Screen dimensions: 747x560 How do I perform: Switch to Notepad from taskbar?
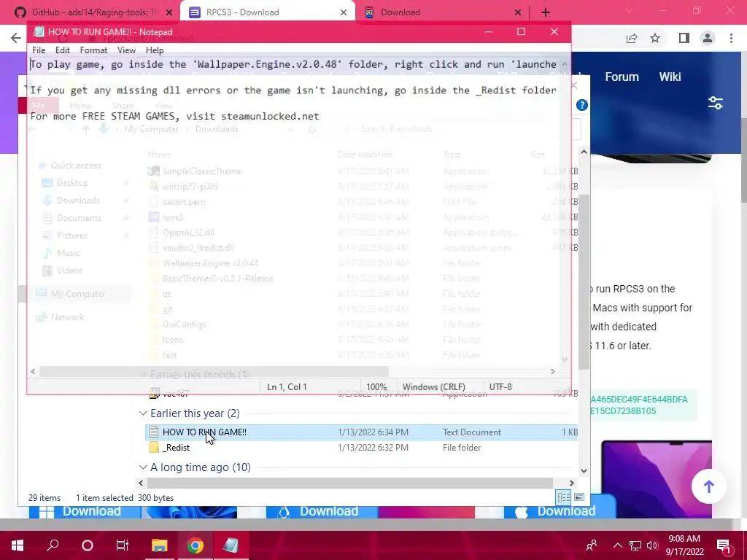click(x=231, y=545)
